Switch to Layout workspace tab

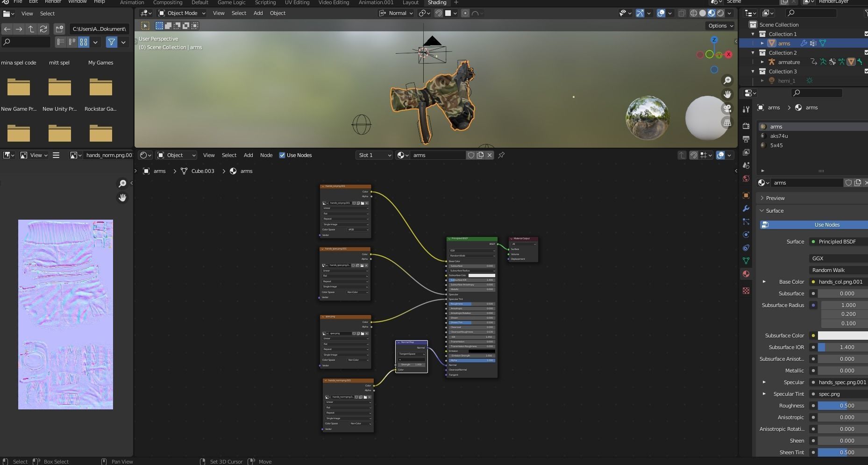click(410, 2)
